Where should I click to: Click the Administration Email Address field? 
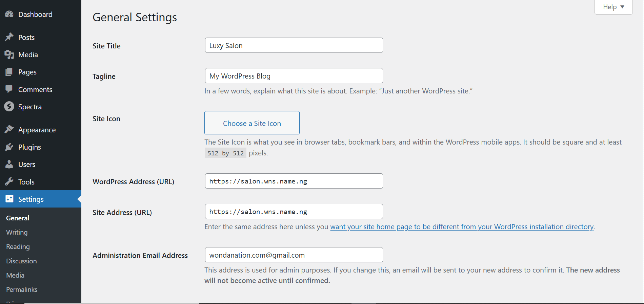(294, 255)
